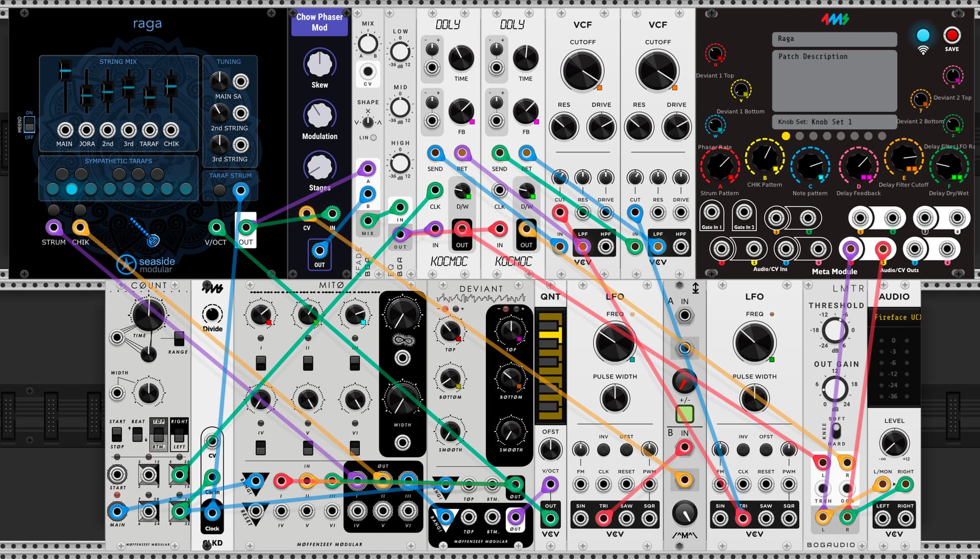Click the Chow Phaser OUT jack

pyautogui.click(x=320, y=250)
